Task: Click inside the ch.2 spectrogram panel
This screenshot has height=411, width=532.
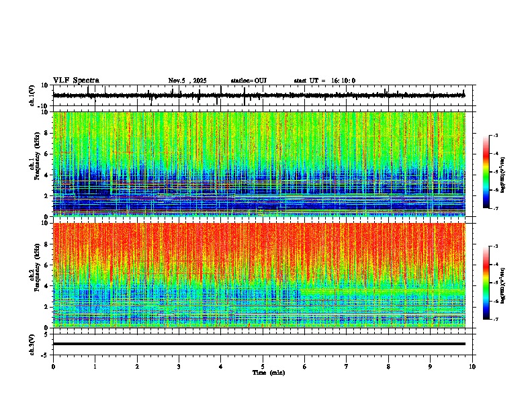Action: point(259,275)
